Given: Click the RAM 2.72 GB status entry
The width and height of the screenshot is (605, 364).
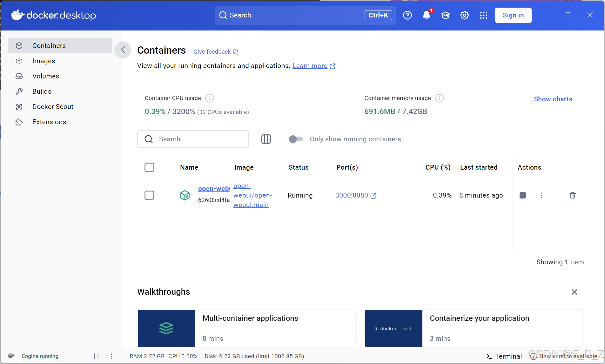Looking at the screenshot, I should 147,356.
